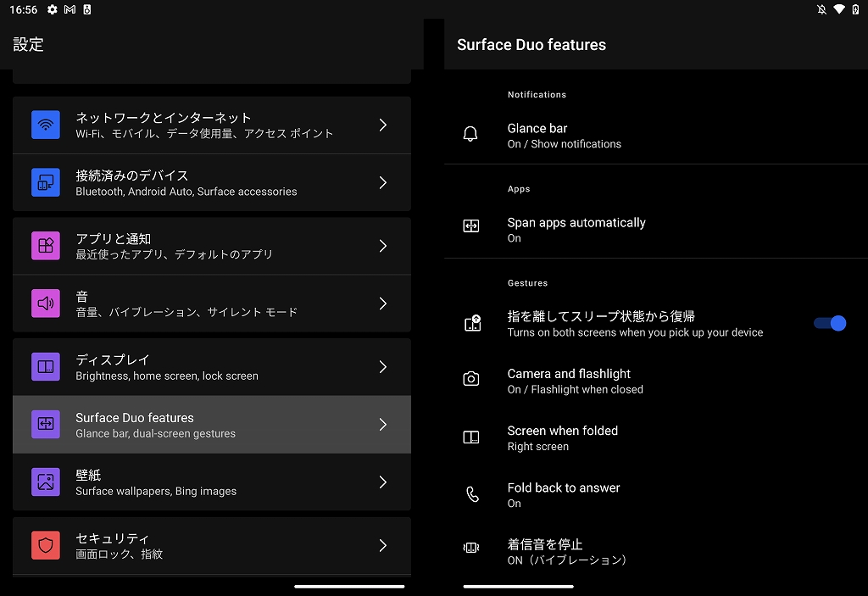This screenshot has height=596, width=868.
Task: Tap ON（バイブレーション）value text
Action: click(x=567, y=560)
